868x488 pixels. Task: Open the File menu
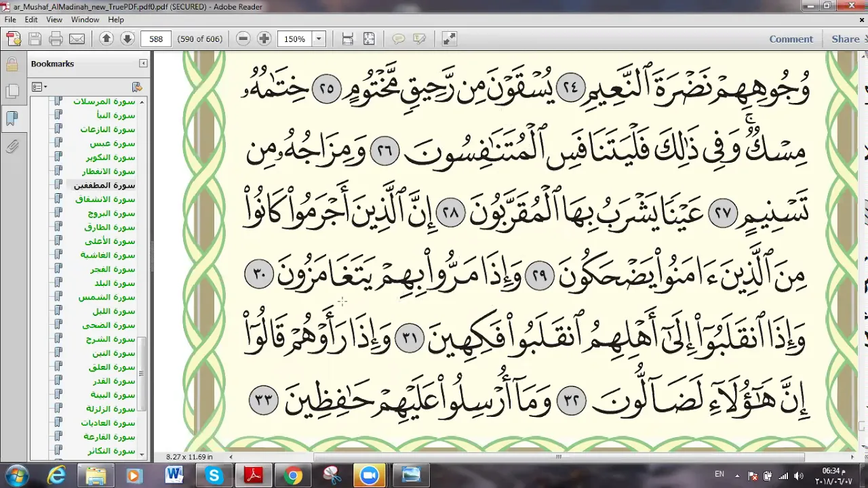coord(10,20)
